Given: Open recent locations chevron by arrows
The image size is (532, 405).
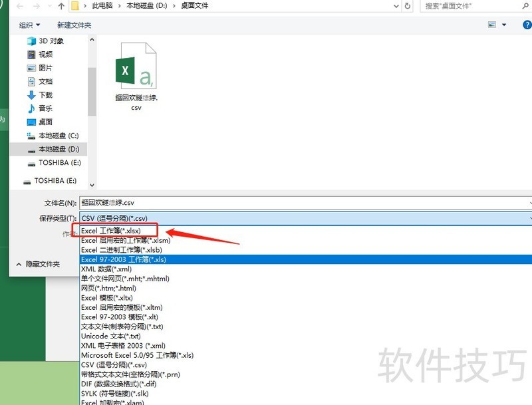Looking at the screenshot, I should tap(49, 6).
